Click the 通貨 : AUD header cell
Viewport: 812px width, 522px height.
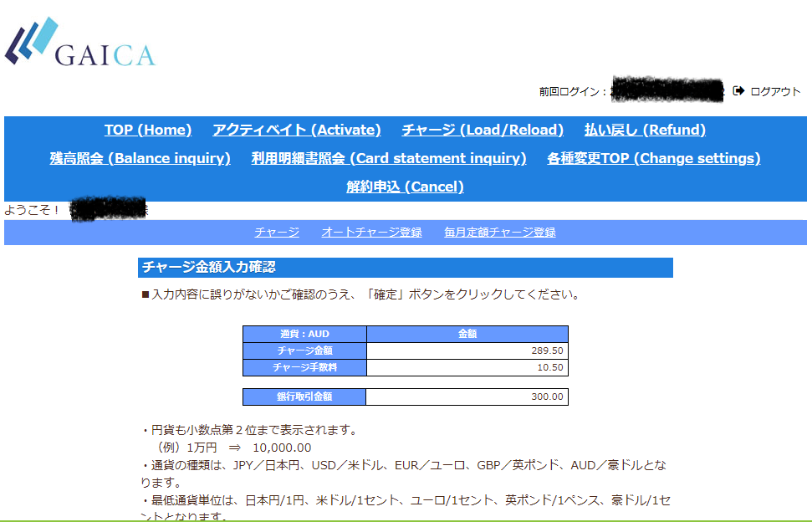coord(304,334)
